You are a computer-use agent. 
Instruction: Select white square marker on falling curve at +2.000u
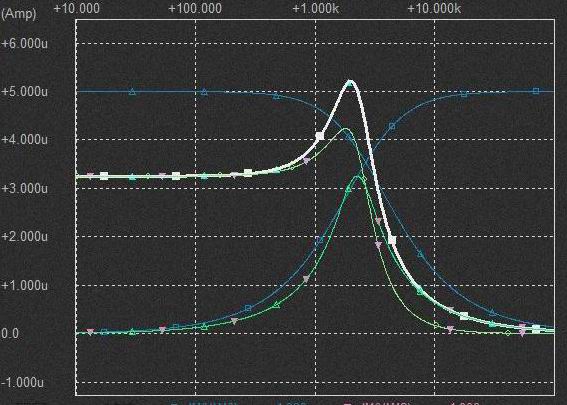pyautogui.click(x=392, y=240)
